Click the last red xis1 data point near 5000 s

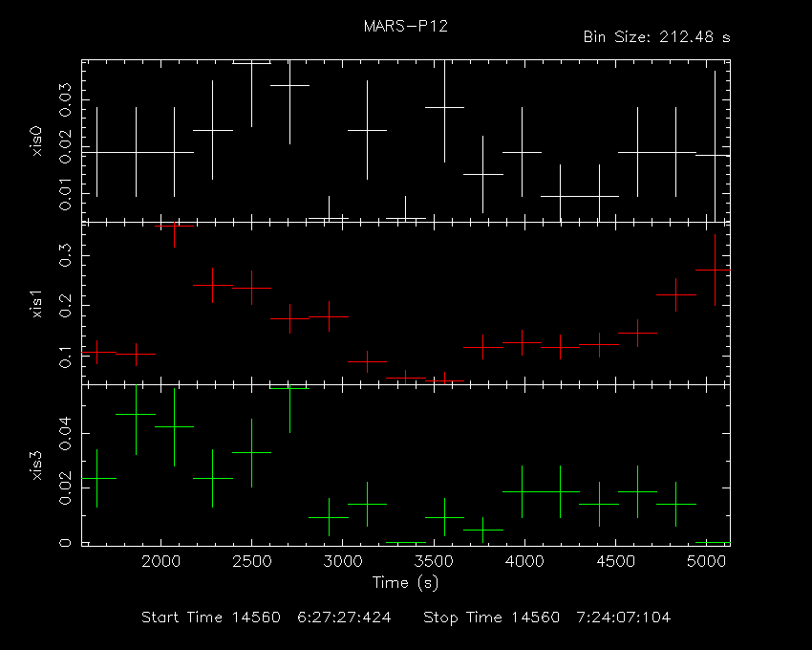pos(715,271)
